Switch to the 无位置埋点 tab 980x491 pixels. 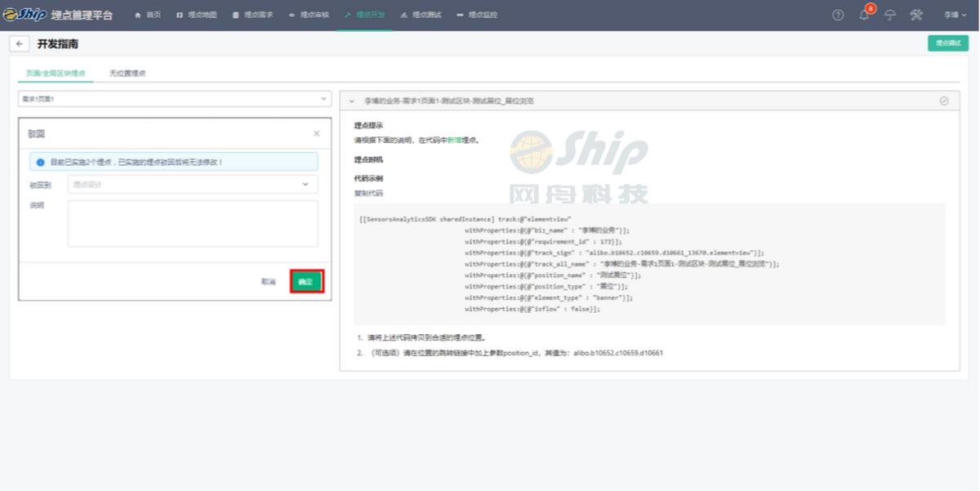(x=127, y=74)
